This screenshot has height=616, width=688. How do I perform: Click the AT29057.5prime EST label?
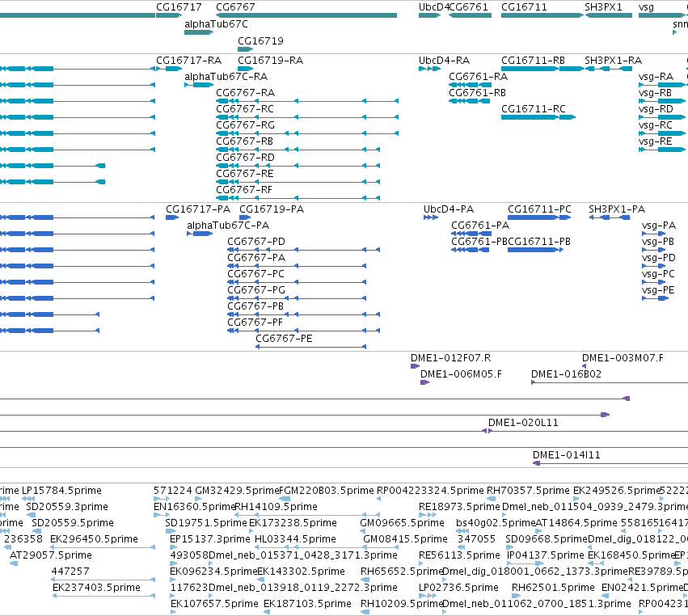pos(51,555)
